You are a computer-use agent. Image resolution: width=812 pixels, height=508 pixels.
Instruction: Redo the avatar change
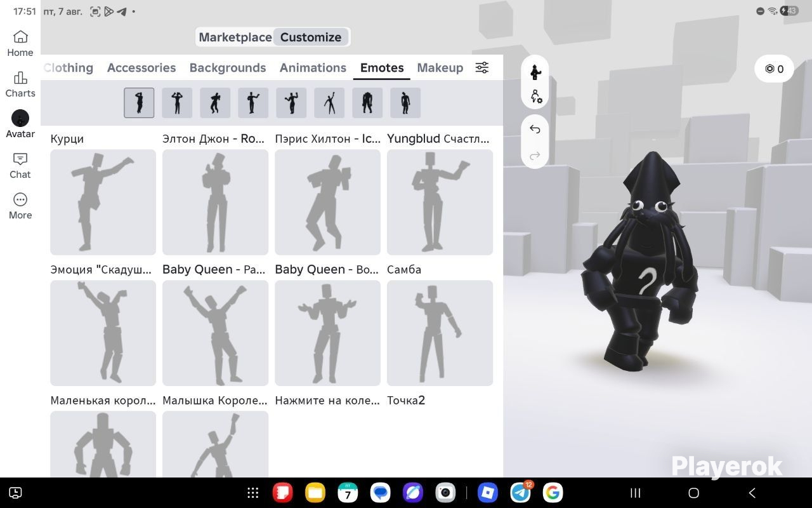tap(535, 155)
